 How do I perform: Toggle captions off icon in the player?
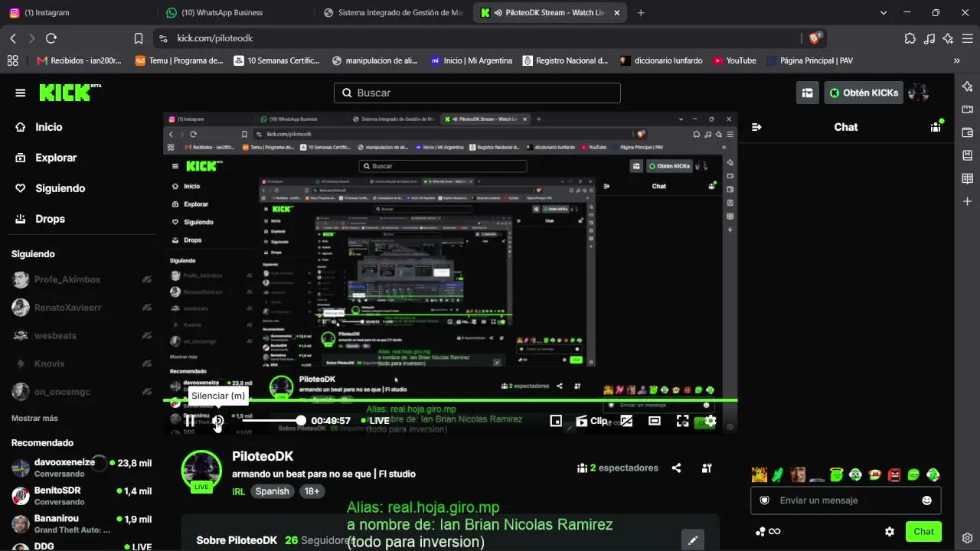pyautogui.click(x=626, y=421)
